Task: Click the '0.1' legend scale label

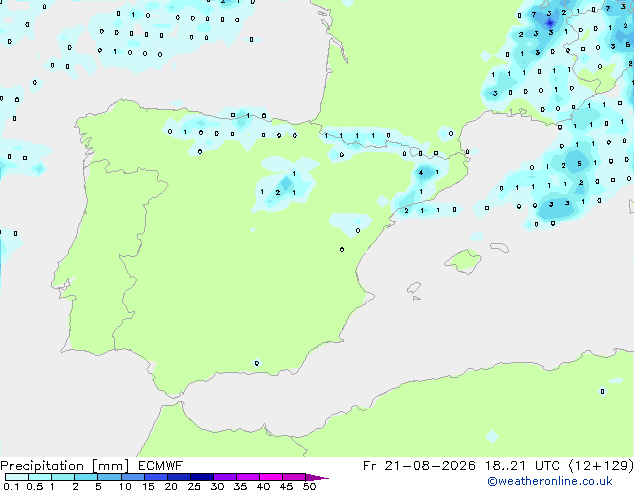Action: pyautogui.click(x=11, y=486)
